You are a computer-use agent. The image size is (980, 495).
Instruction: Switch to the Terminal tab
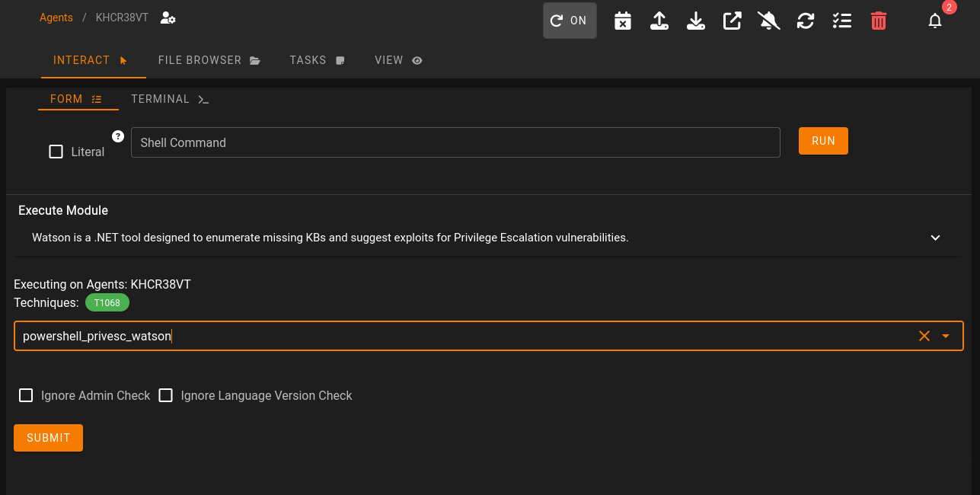tap(170, 99)
